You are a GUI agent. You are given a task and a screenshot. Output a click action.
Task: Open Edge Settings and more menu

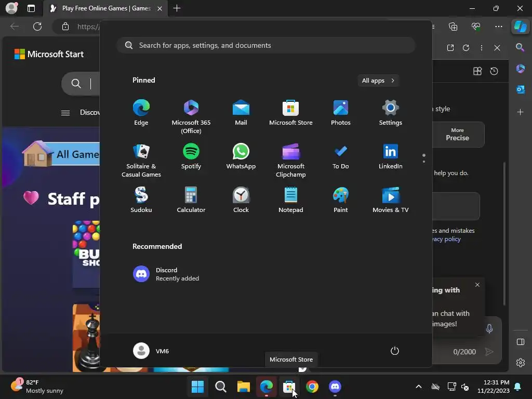coord(498,26)
